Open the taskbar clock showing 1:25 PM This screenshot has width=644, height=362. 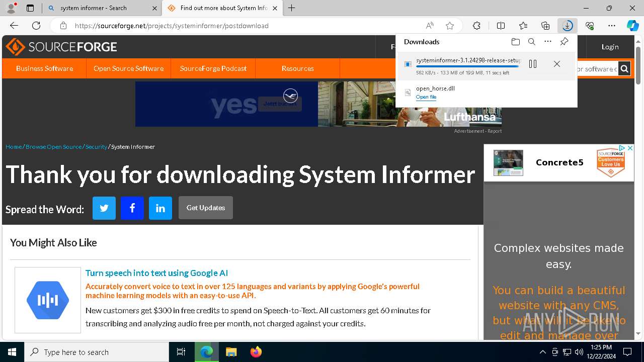tap(601, 352)
